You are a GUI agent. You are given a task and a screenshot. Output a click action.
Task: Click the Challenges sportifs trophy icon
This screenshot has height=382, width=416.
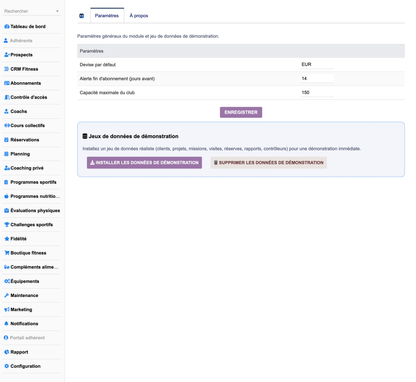coord(6,225)
